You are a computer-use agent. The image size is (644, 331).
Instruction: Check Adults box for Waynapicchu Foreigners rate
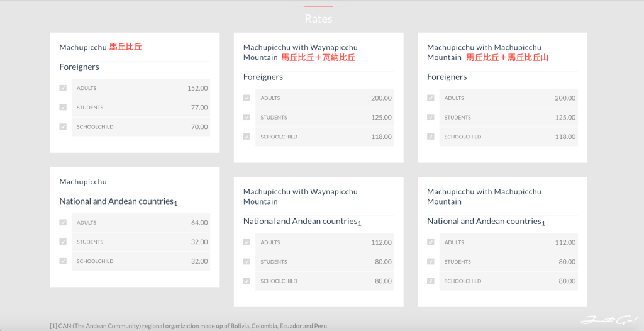(247, 98)
